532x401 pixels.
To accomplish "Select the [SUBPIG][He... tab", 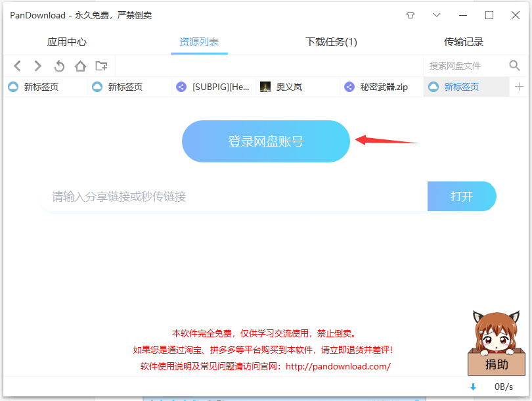I will coord(213,87).
